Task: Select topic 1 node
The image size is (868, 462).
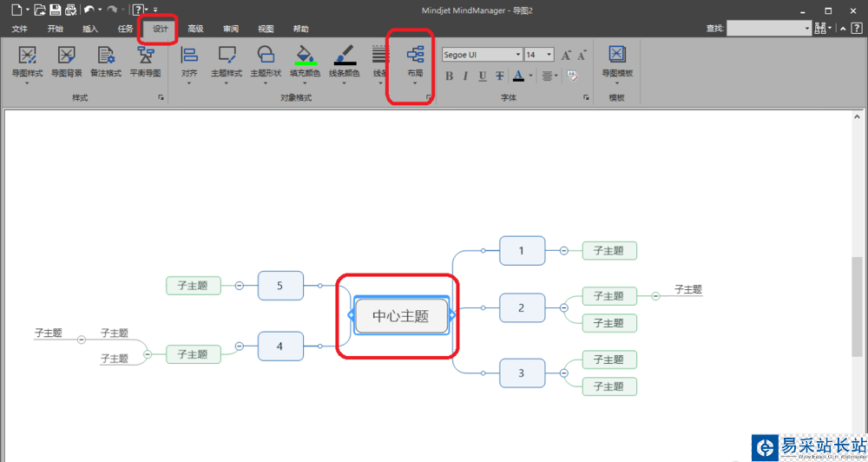Action: tap(522, 250)
